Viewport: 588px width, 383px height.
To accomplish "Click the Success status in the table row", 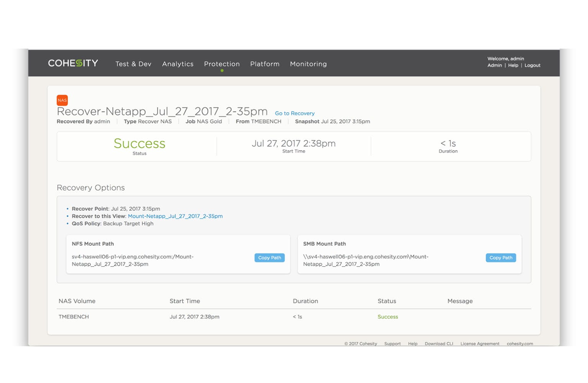I will 388,317.
